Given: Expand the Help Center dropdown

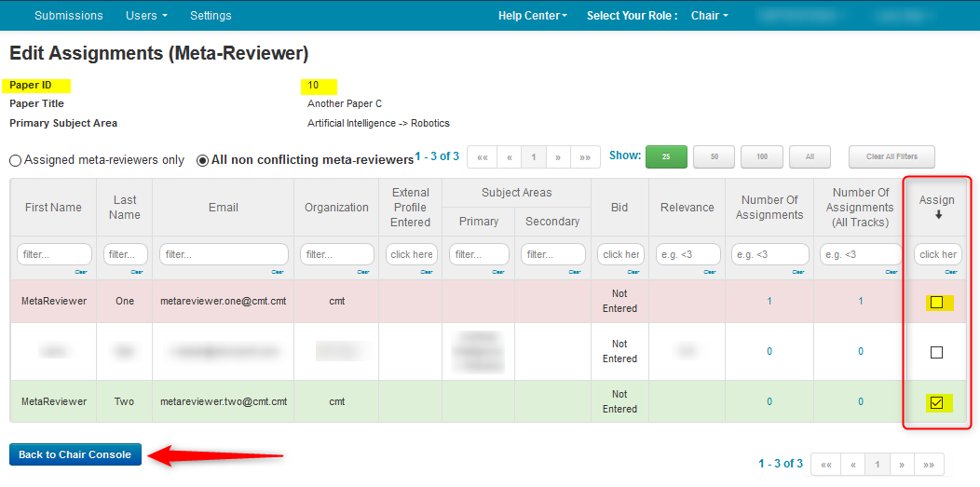Looking at the screenshot, I should click(533, 16).
